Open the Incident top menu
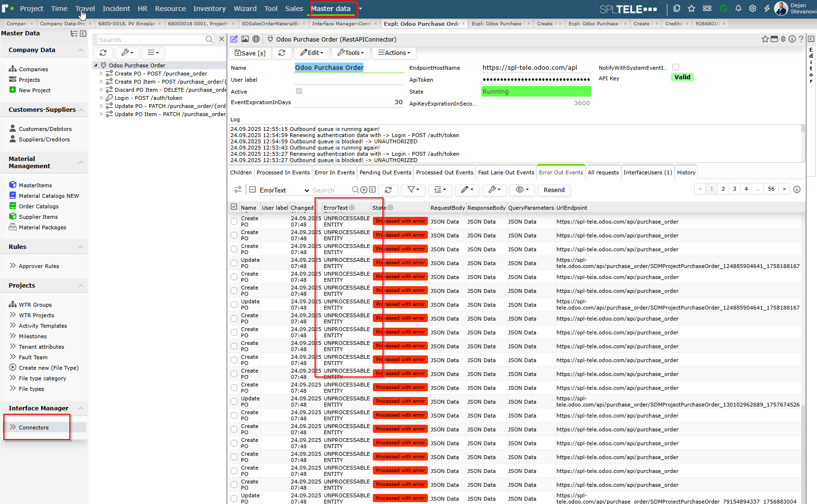817x504 pixels. 116,9
